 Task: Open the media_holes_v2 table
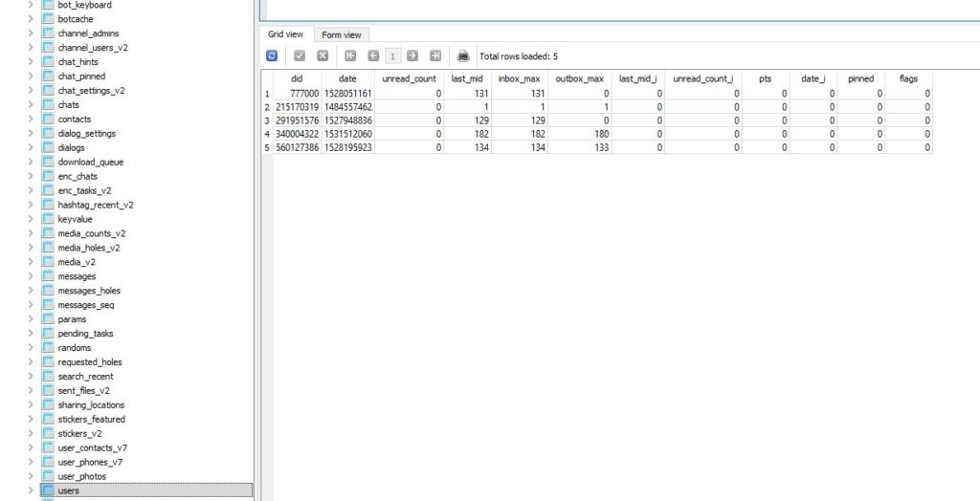[x=89, y=248]
